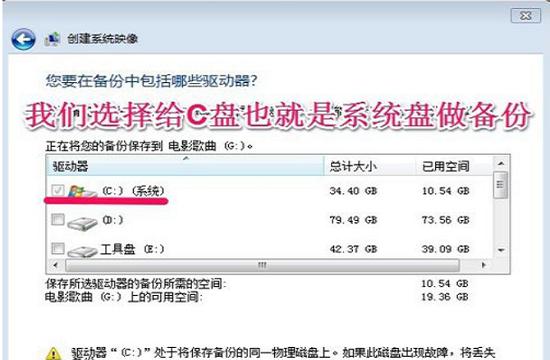Viewport: 550px width, 360px height.
Task: Click the blue back arrow button
Action: click(23, 39)
